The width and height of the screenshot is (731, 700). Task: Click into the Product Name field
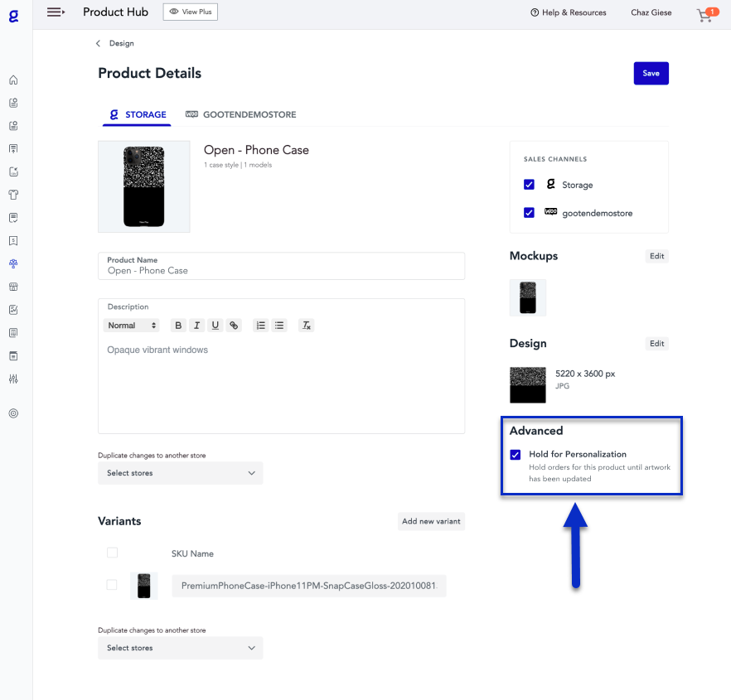pyautogui.click(x=282, y=270)
